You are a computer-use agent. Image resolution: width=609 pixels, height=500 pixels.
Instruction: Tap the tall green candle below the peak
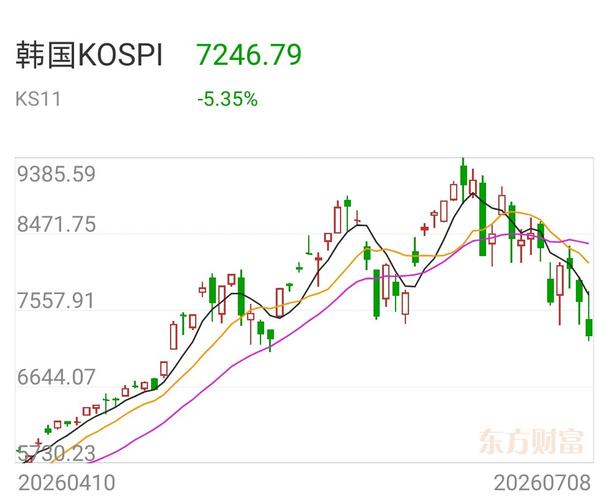(482, 219)
